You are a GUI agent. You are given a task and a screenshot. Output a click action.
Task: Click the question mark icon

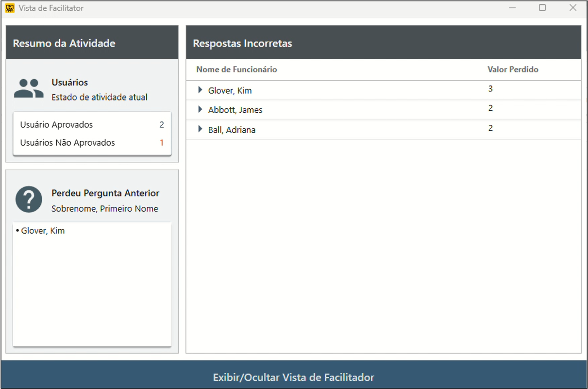[x=29, y=199]
